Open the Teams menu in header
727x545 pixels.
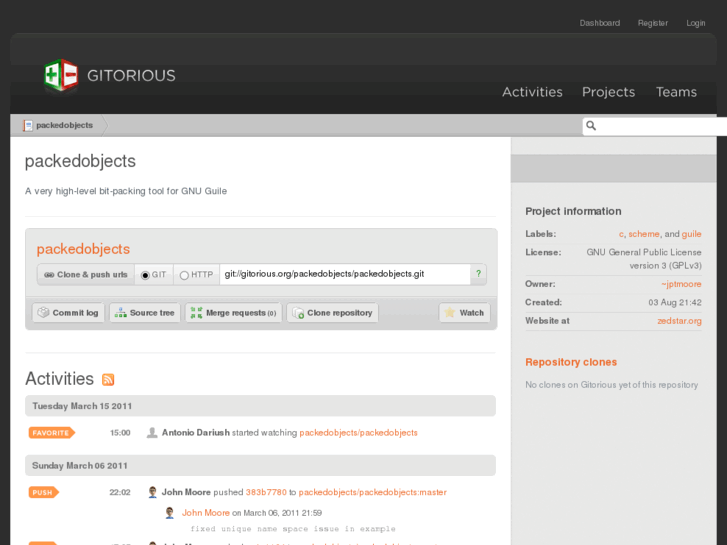coord(676,92)
